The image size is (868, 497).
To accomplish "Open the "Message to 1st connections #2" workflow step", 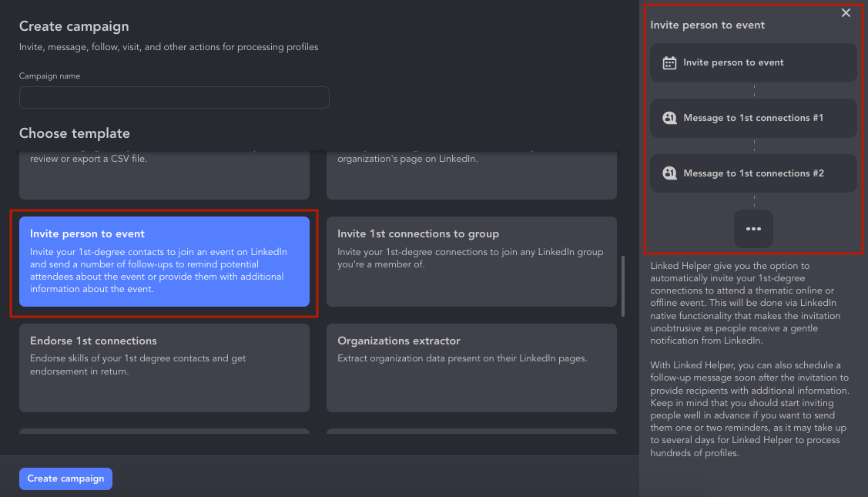I will click(x=753, y=173).
